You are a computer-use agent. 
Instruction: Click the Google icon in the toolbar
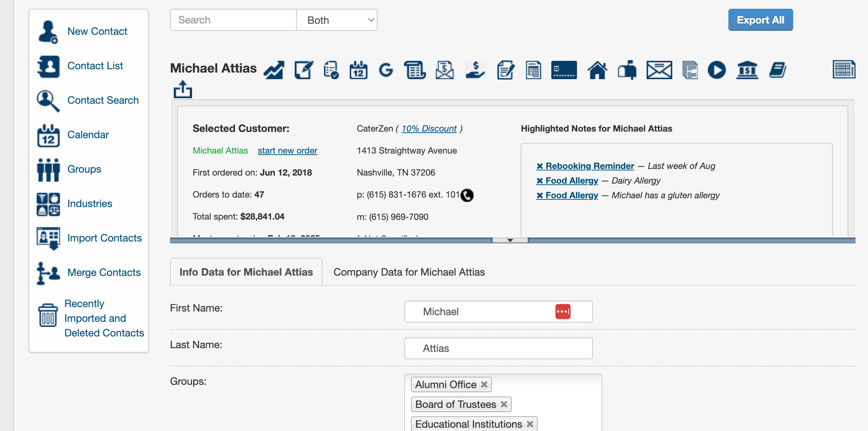(x=386, y=70)
